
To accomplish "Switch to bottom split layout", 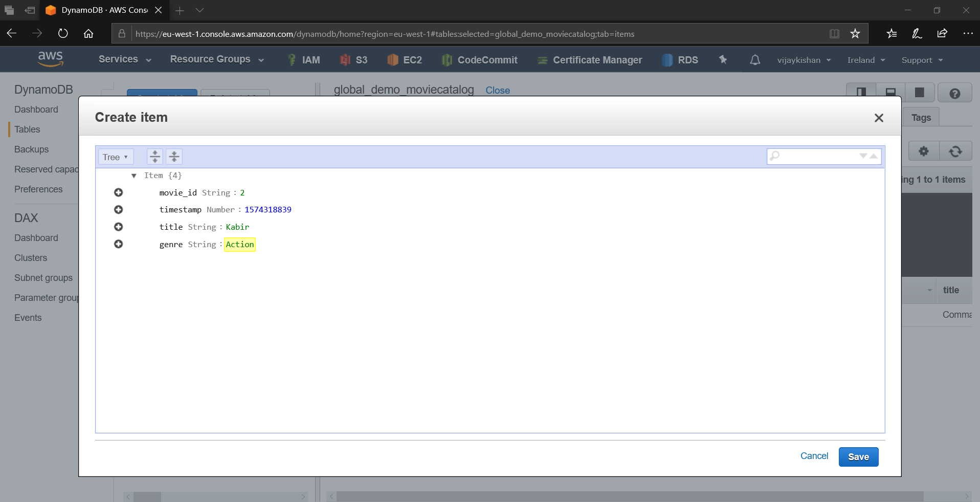I will coord(890,93).
